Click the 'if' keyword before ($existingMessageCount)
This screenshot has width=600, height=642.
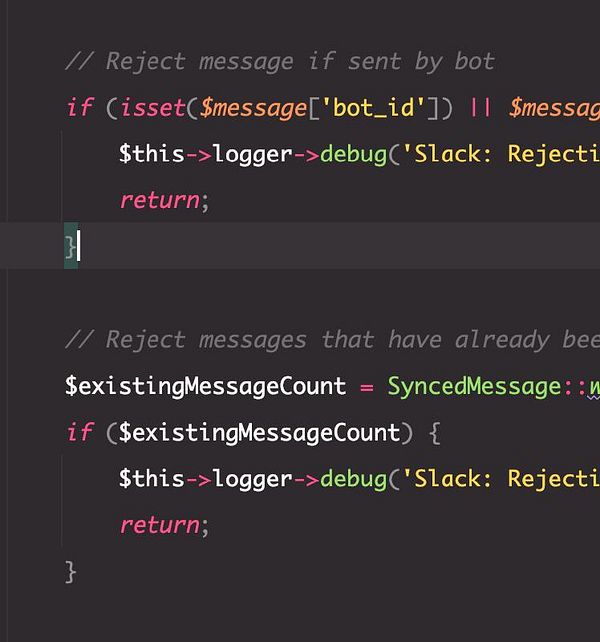(x=78, y=432)
